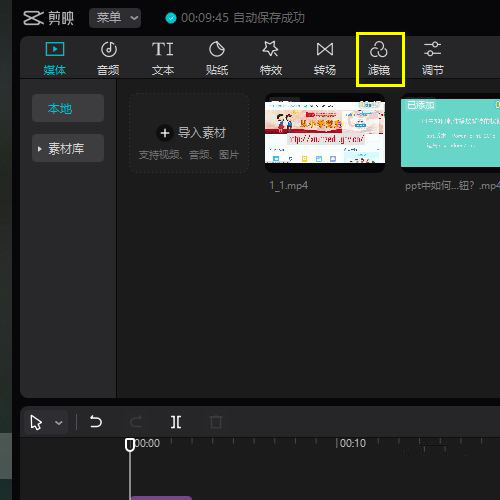Redo the last undone edit

pyautogui.click(x=136, y=422)
